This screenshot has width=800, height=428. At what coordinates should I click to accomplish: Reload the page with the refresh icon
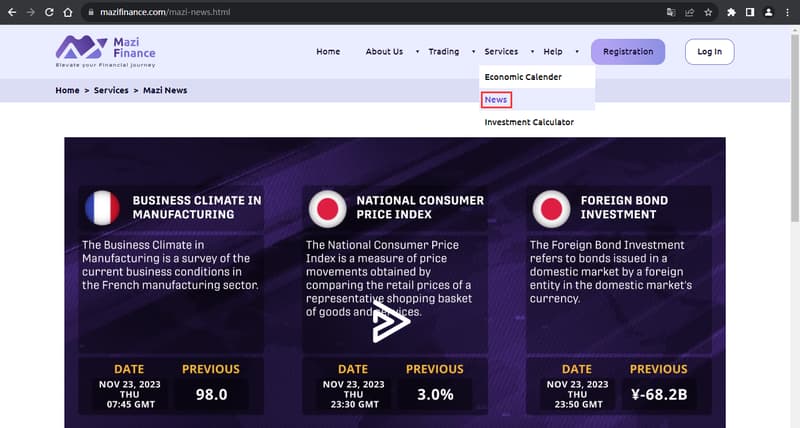pos(49,12)
